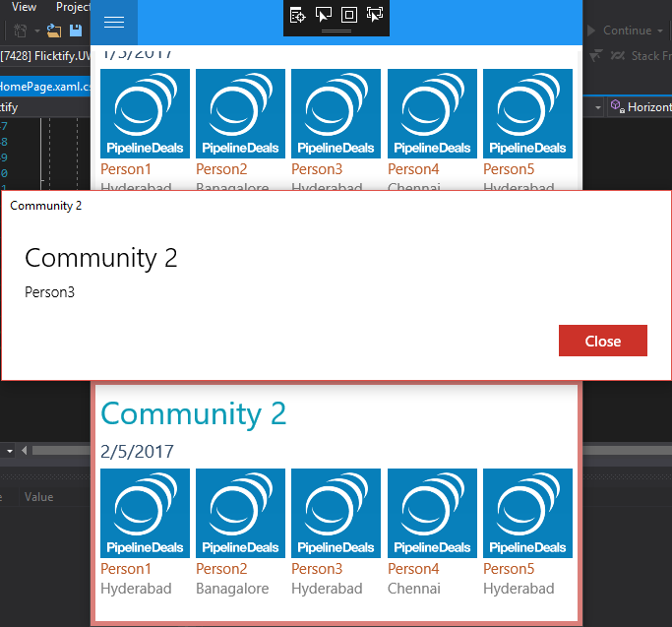Image resolution: width=672 pixels, height=627 pixels.
Task: Select Person4 thumbnail in top row
Action: click(432, 113)
